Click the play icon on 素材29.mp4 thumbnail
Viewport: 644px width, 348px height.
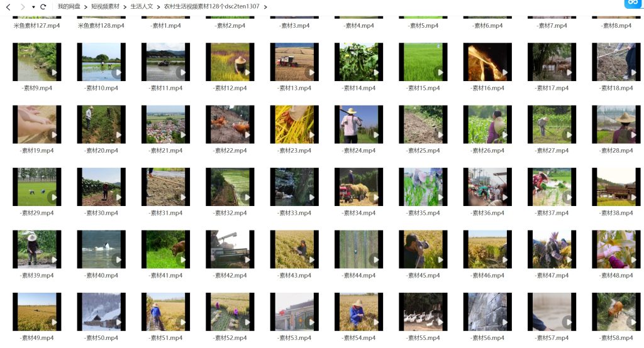tap(53, 197)
